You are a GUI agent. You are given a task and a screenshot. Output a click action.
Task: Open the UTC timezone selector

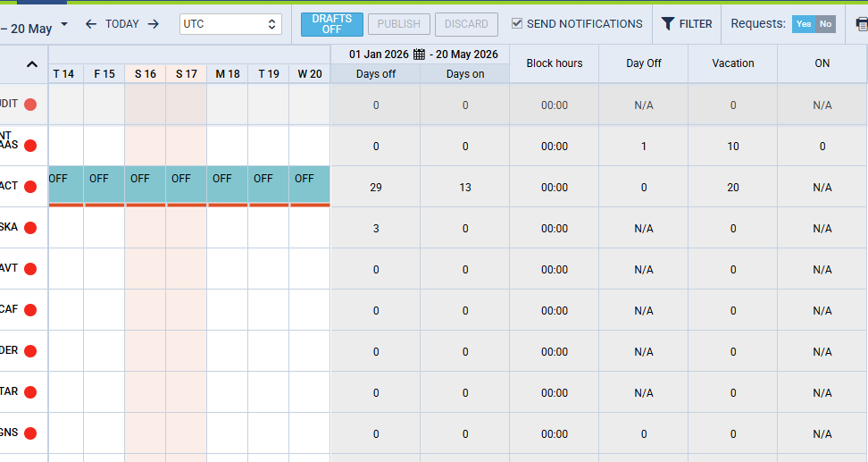[230, 24]
